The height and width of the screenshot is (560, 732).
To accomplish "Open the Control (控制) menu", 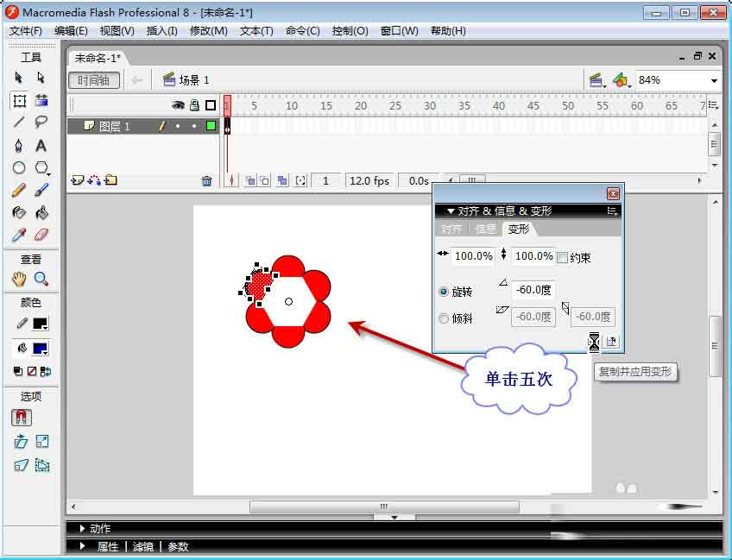I will coord(350,31).
